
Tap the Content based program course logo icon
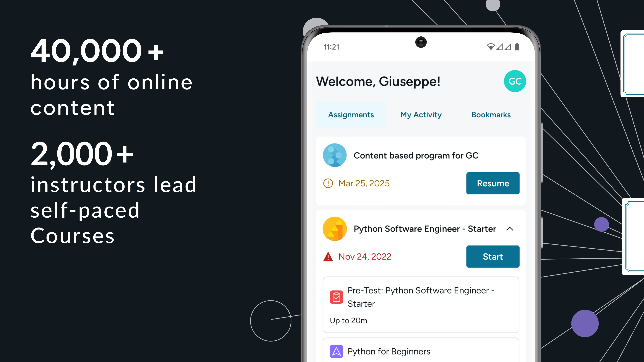point(334,155)
